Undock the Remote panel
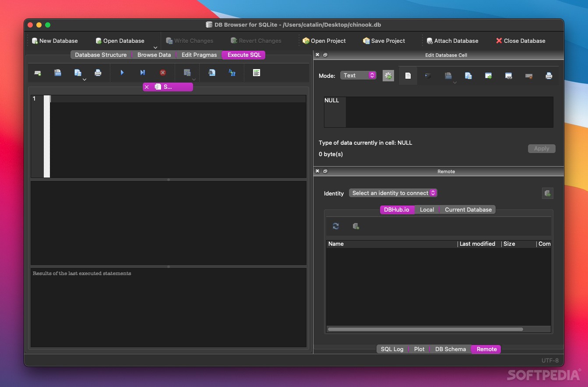This screenshot has height=387, width=588. pos(325,171)
